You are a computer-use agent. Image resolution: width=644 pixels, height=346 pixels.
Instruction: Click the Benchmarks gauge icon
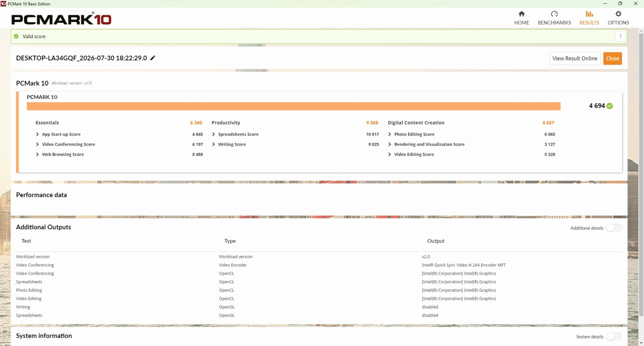(554, 14)
